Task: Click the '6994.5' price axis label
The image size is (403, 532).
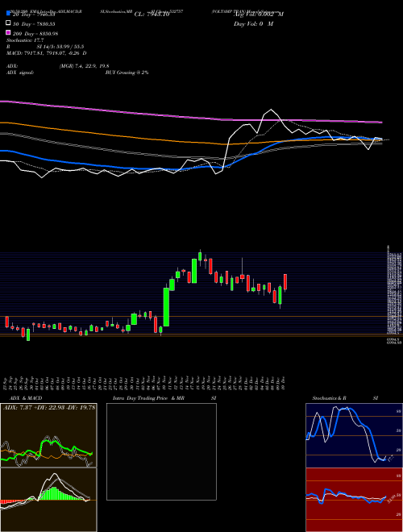Action: (x=393, y=339)
